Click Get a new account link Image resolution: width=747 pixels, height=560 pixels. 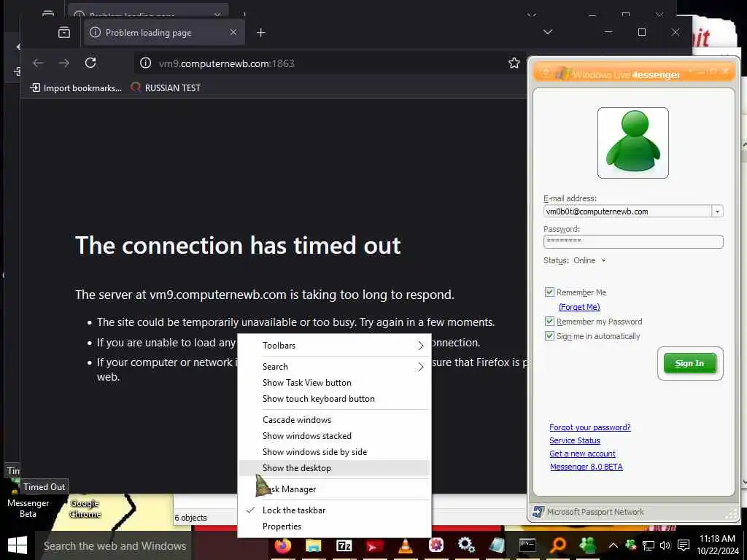(582, 454)
